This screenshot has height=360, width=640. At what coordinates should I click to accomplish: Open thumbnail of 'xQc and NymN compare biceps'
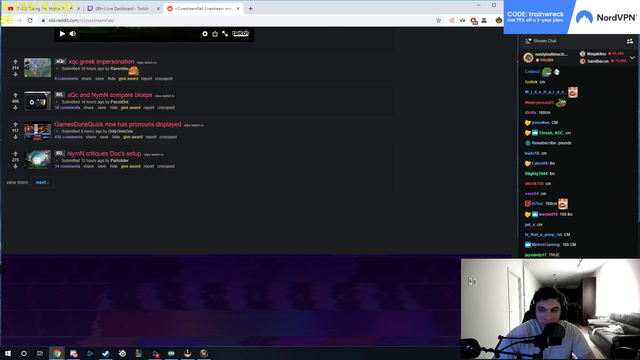click(x=38, y=101)
